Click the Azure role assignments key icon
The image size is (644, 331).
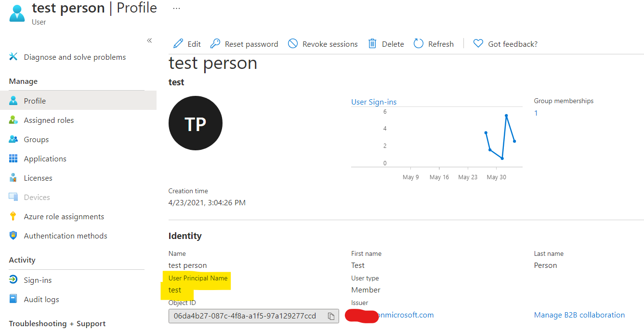click(13, 216)
